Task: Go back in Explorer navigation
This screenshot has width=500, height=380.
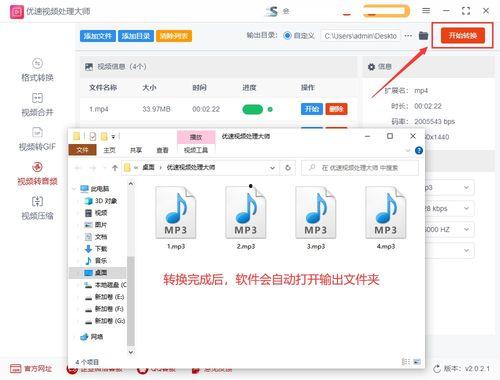Action: 78,168
